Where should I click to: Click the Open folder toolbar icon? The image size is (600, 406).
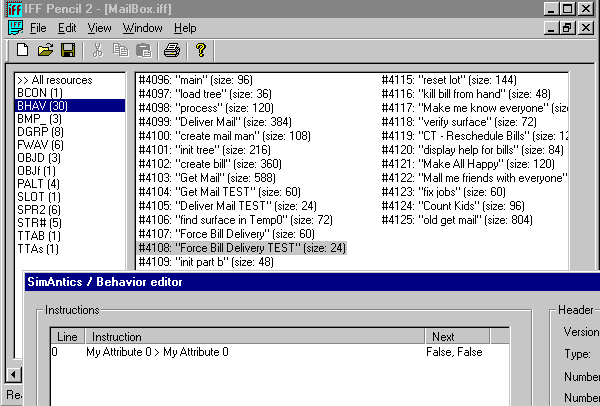[45, 49]
